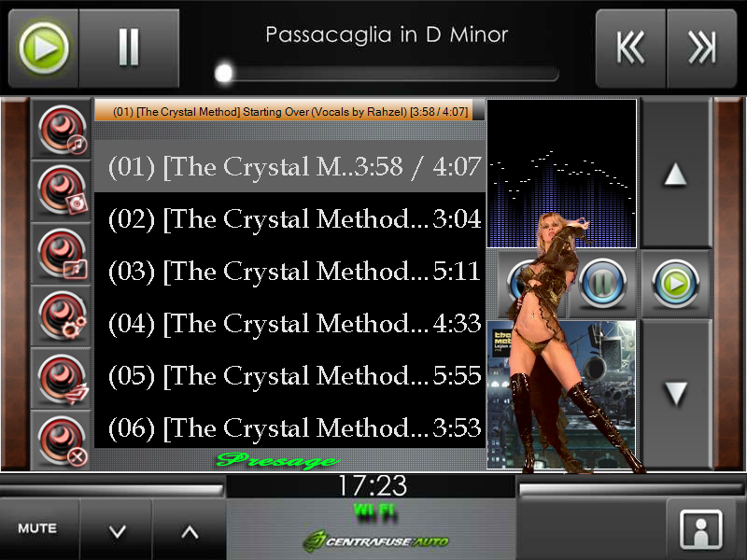The height and width of the screenshot is (560, 747).
Task: Raise the volume with up chevron
Action: (x=190, y=530)
